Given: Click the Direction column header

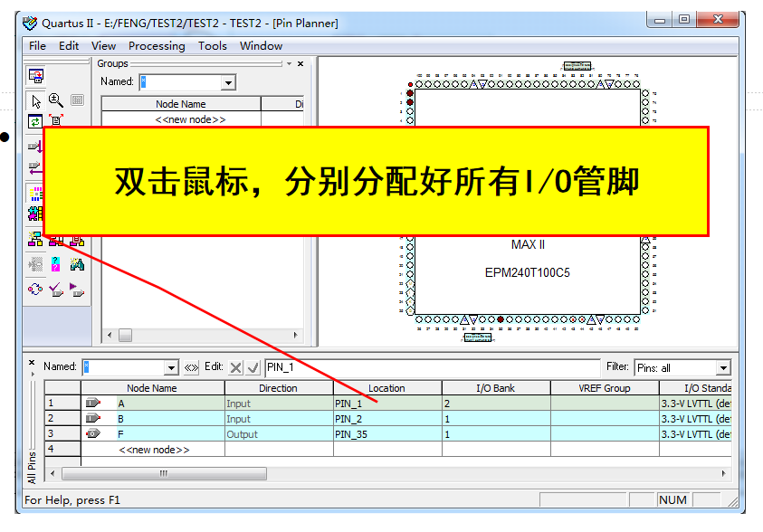Looking at the screenshot, I should pyautogui.click(x=279, y=388).
